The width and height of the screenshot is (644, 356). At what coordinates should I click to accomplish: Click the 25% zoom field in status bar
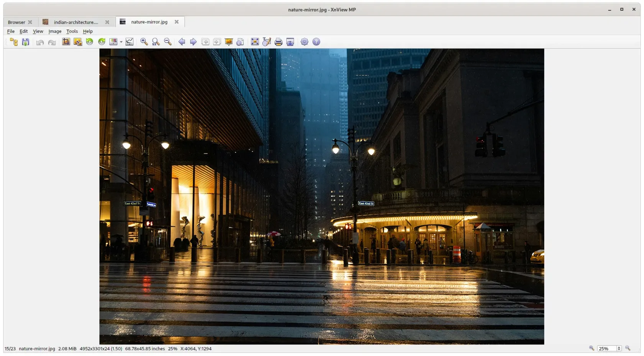click(606, 349)
